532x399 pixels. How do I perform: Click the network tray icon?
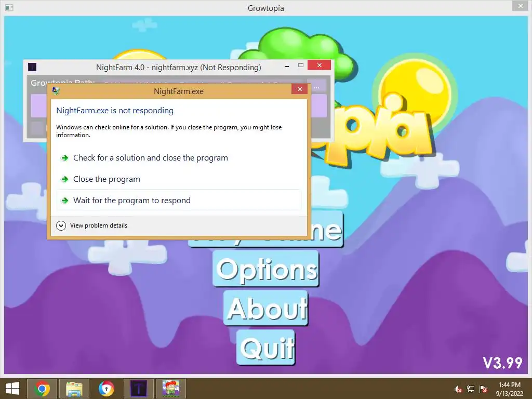471,389
